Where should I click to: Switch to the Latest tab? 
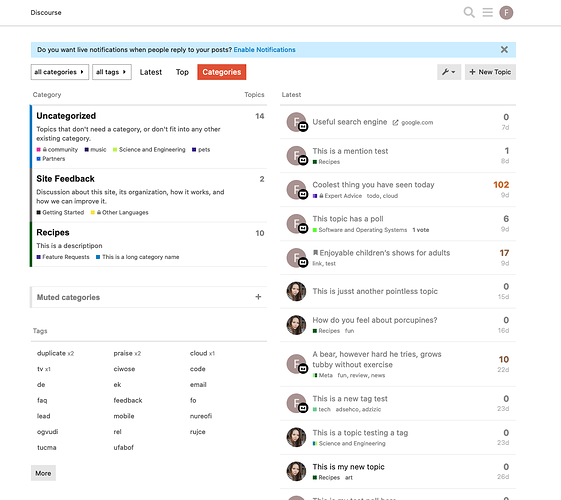coord(151,72)
